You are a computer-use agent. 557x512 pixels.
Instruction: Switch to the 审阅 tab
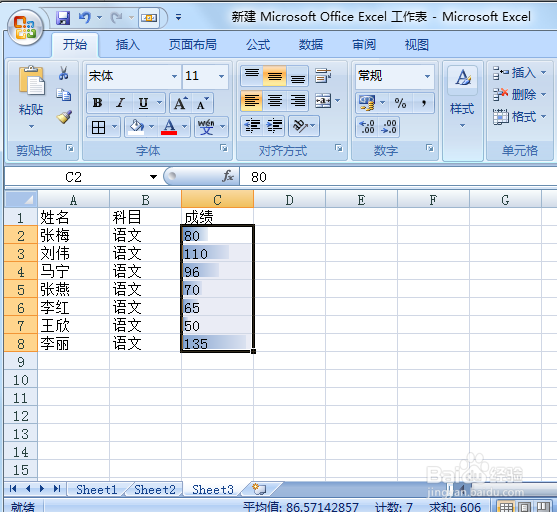364,45
